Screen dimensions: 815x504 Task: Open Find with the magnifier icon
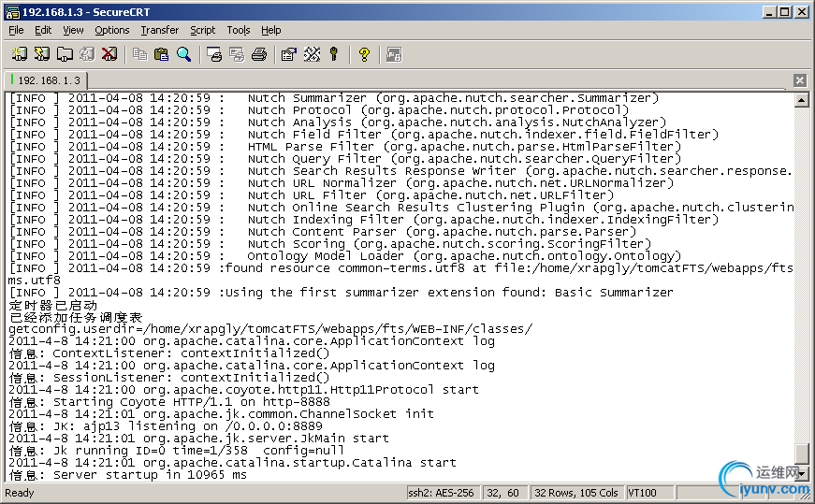coord(184,54)
